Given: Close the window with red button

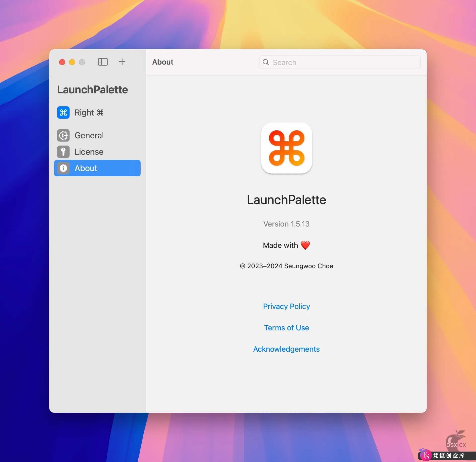Looking at the screenshot, I should [x=62, y=62].
